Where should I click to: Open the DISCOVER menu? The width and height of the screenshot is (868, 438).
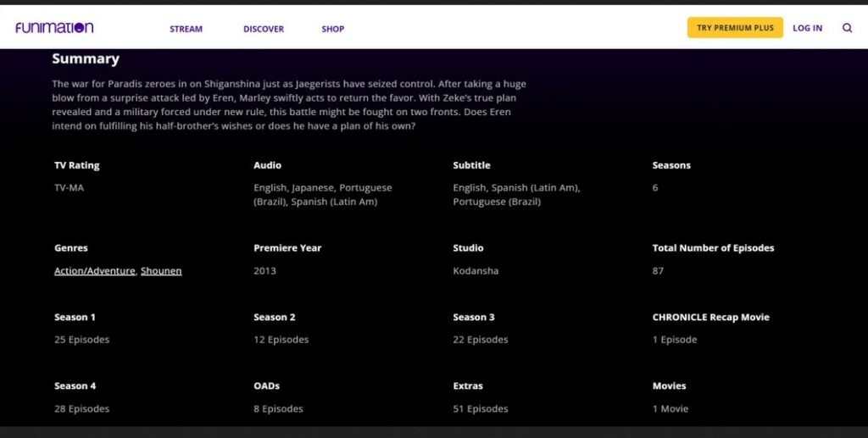(264, 29)
